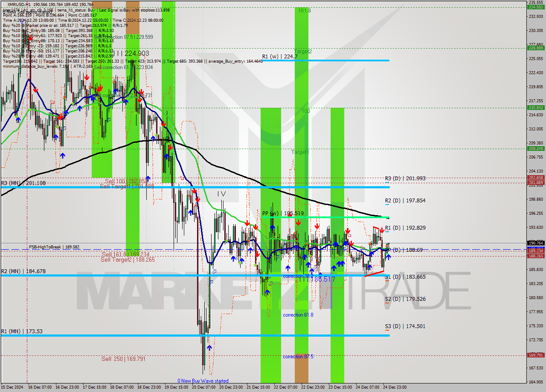
Task: Click the 'Sell 250 | 169.791' label
Action: click(x=123, y=359)
